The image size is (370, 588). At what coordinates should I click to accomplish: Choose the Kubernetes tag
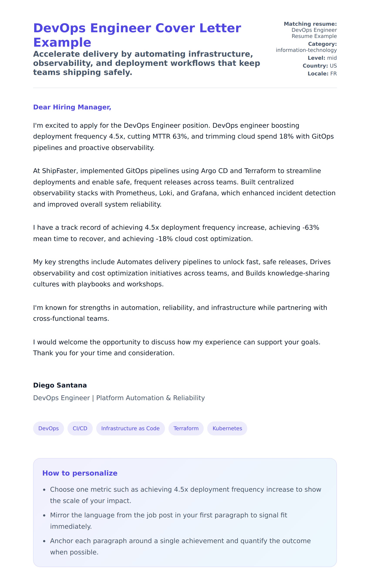click(227, 428)
